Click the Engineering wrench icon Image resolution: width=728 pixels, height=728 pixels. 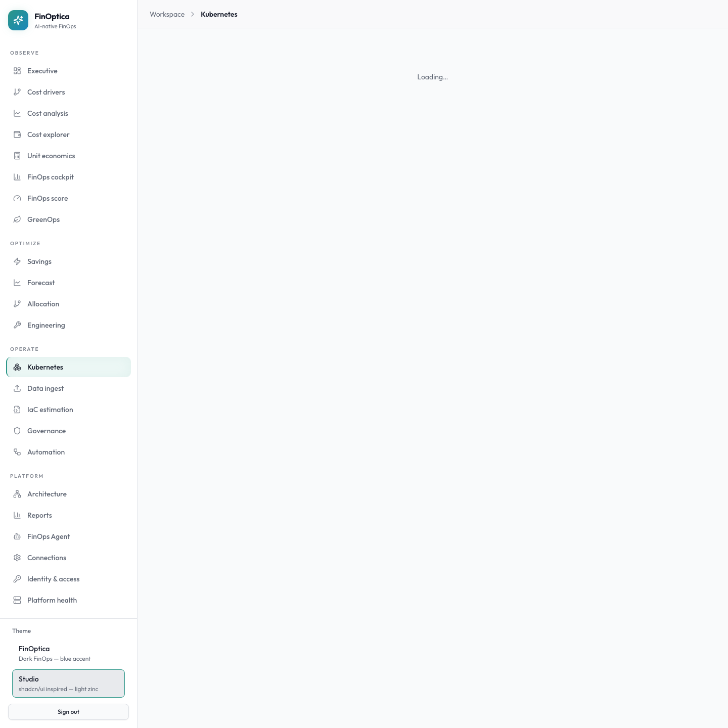(17, 325)
